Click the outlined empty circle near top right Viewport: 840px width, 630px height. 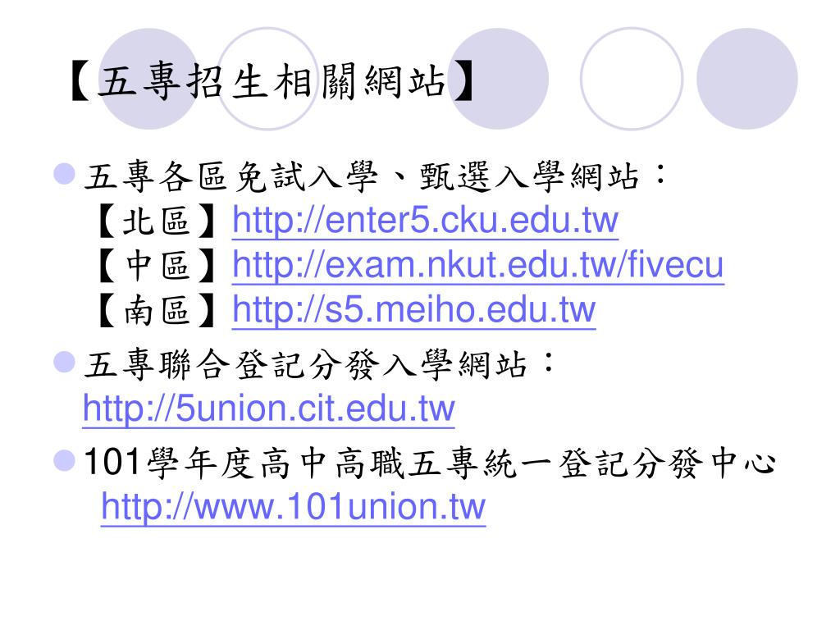coord(632,79)
